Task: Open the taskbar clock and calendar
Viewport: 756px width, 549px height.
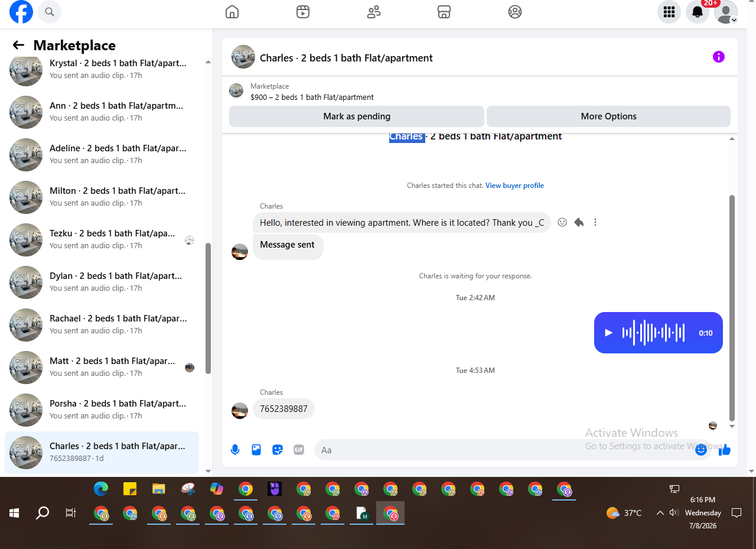Action: click(x=703, y=513)
